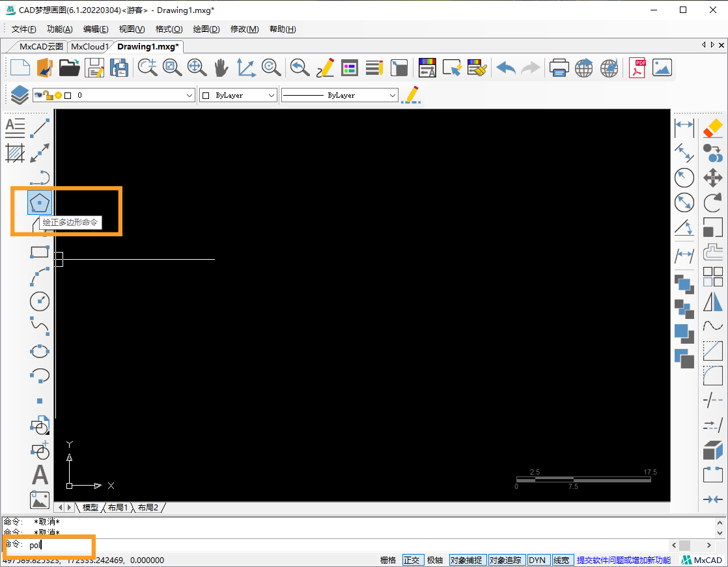This screenshot has width=728, height=567.
Task: Export drawing to PDF
Action: 637,68
